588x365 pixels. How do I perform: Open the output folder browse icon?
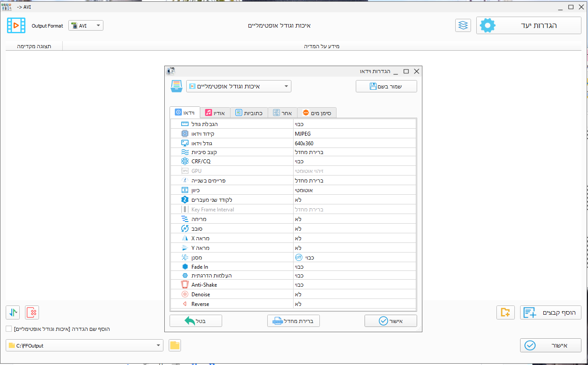[175, 345]
